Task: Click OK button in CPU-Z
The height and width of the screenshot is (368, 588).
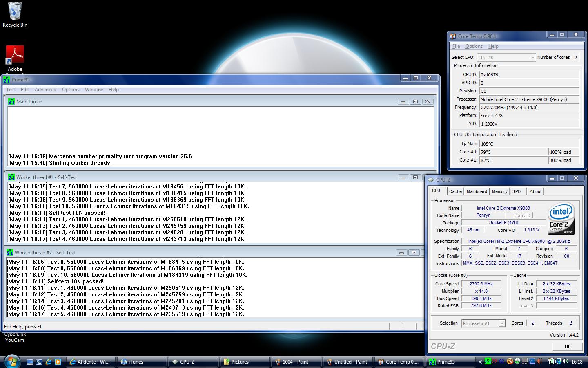Action: tap(568, 346)
